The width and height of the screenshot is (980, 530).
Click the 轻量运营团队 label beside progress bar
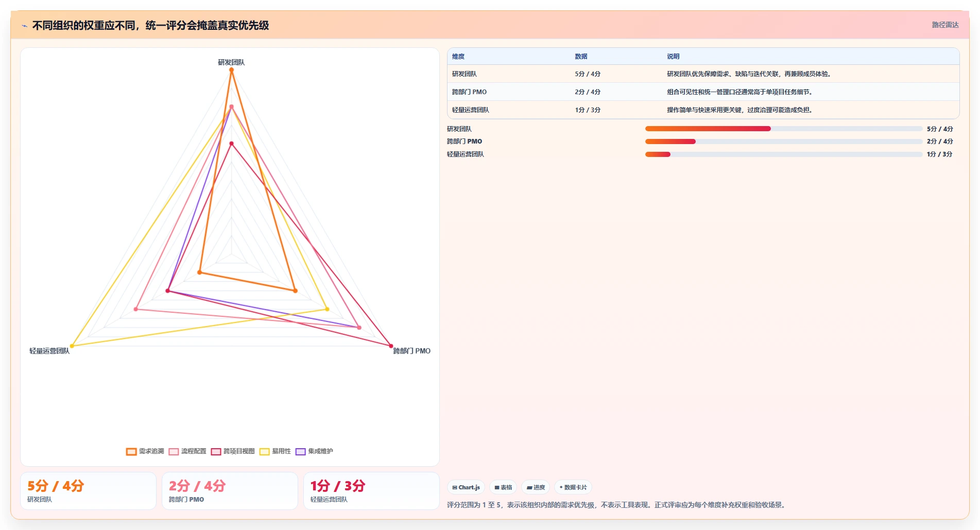pyautogui.click(x=466, y=154)
